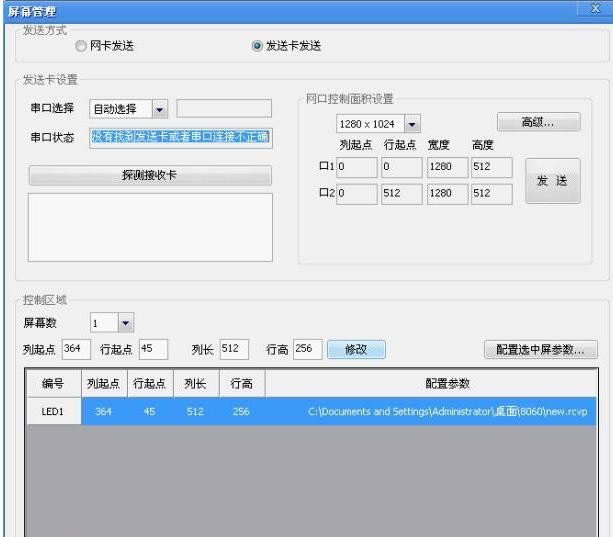Click the 列长 field showing 512
The height and width of the screenshot is (537, 613).
click(234, 349)
